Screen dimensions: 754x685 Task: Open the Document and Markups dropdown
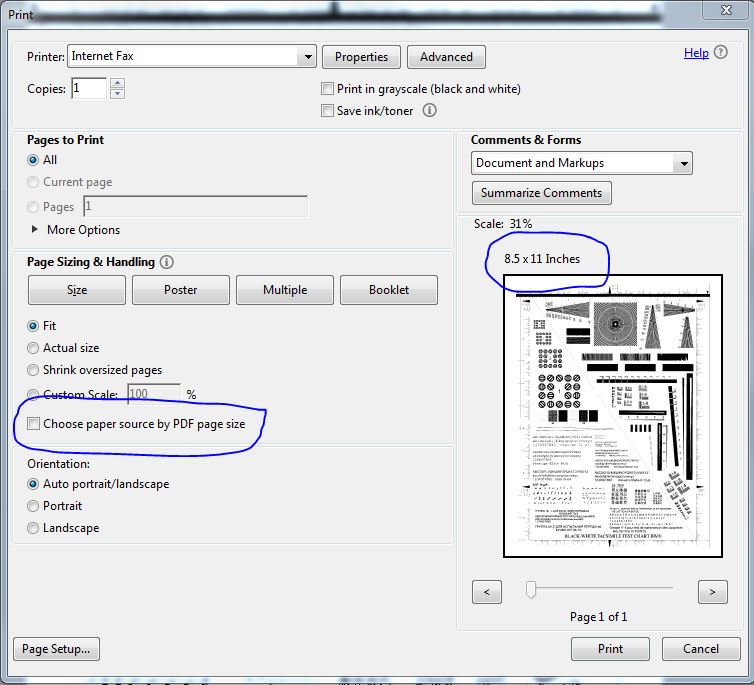[683, 163]
